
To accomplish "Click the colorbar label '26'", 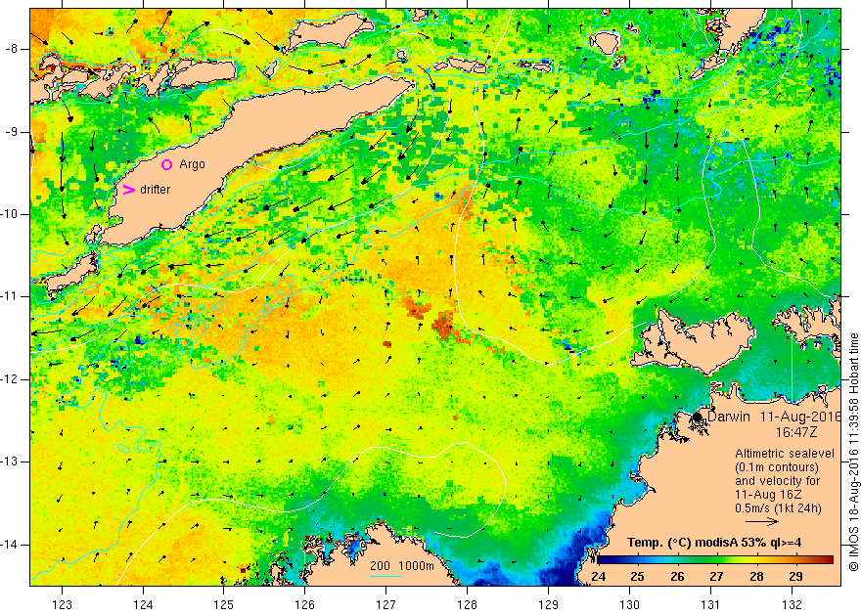I will coord(676,577).
